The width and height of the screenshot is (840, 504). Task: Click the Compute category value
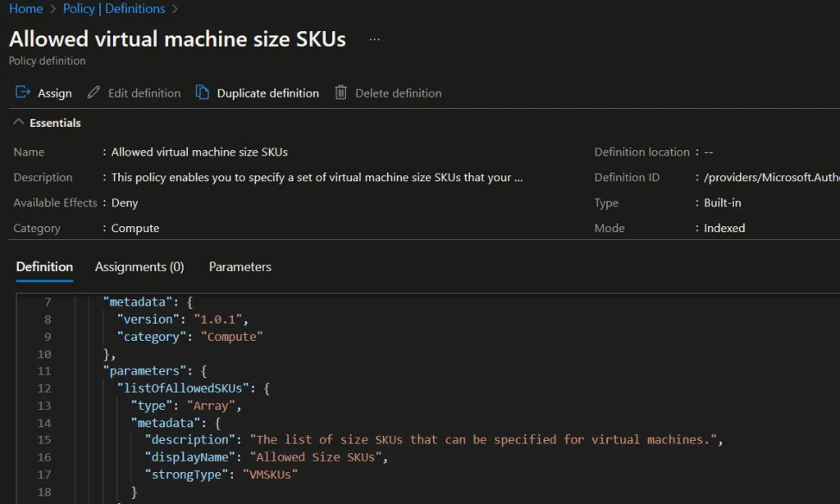click(135, 228)
